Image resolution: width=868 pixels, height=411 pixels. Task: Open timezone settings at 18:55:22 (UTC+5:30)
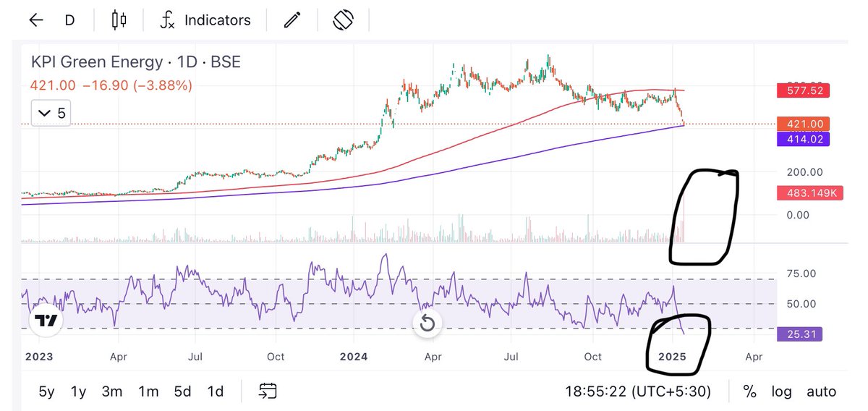638,391
